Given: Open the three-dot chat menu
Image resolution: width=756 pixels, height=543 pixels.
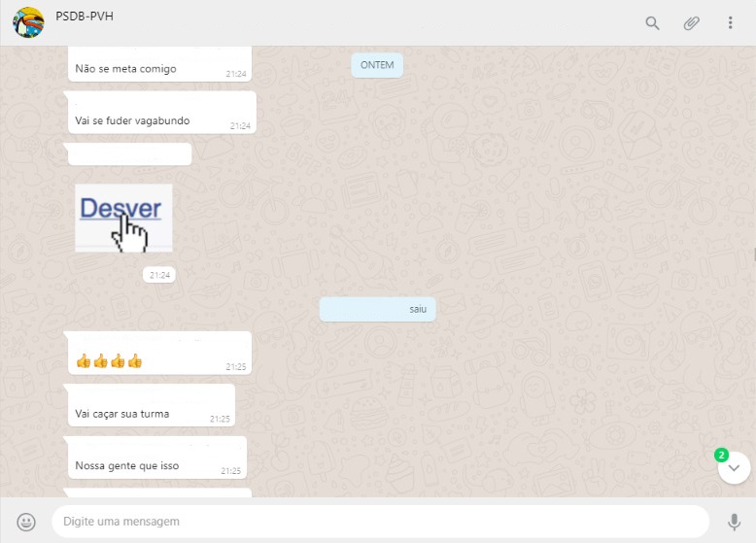Looking at the screenshot, I should pos(730,22).
